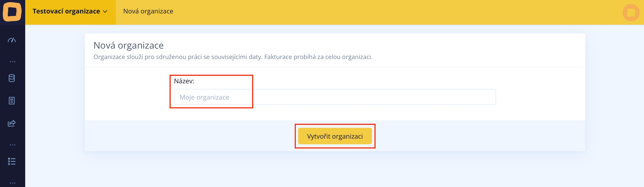Viewport: 644px width, 187px height.
Task: Click the orange app logo at top-left
Action: click(12, 12)
